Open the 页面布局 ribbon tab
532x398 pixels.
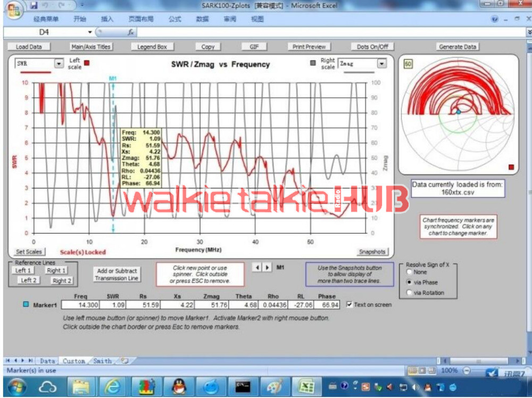[141, 19]
